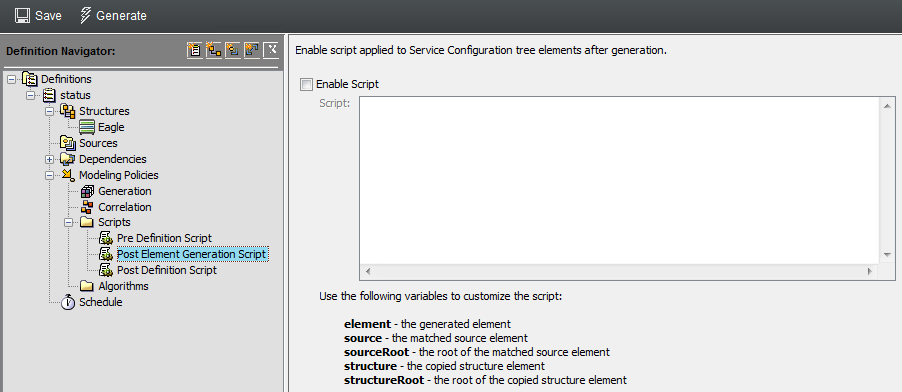Select the Generation policy label
This screenshot has height=392, width=902.
(x=125, y=191)
